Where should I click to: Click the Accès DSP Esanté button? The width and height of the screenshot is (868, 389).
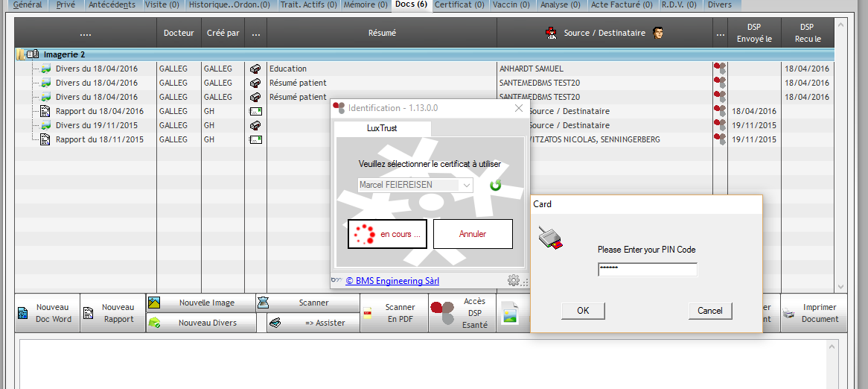[462, 313]
